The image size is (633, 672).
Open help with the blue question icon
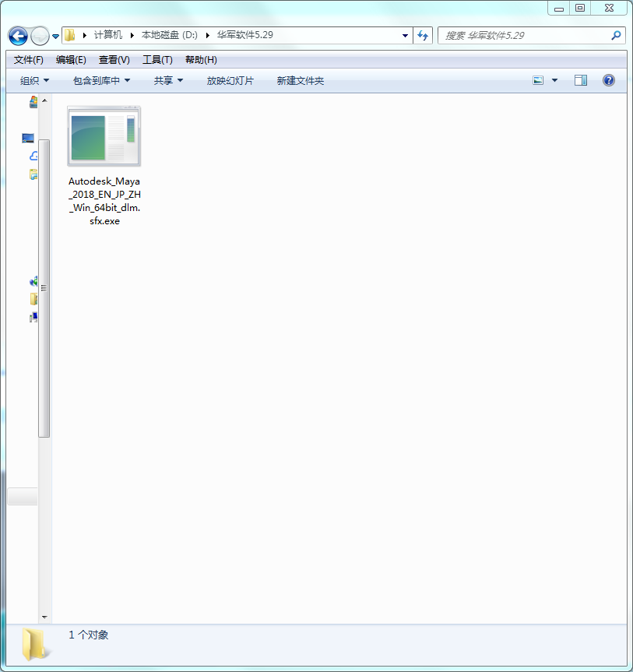click(x=609, y=80)
